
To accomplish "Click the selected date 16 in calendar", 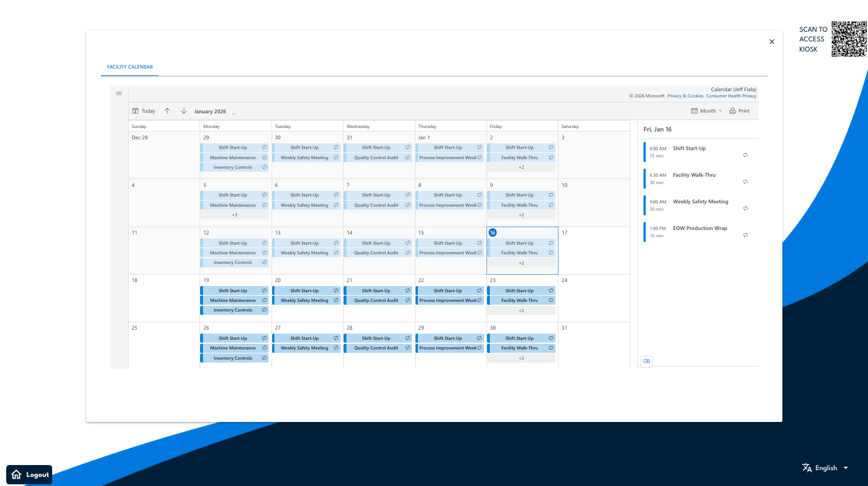I will pos(493,232).
